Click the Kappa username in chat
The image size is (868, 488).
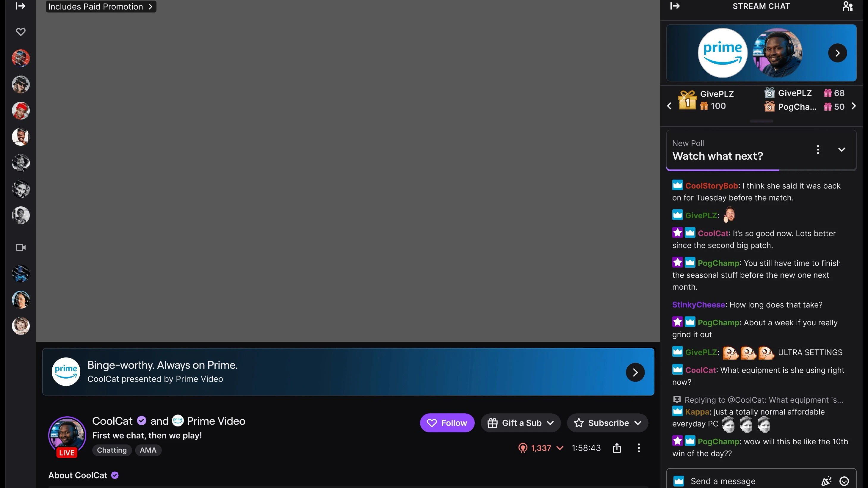click(697, 412)
